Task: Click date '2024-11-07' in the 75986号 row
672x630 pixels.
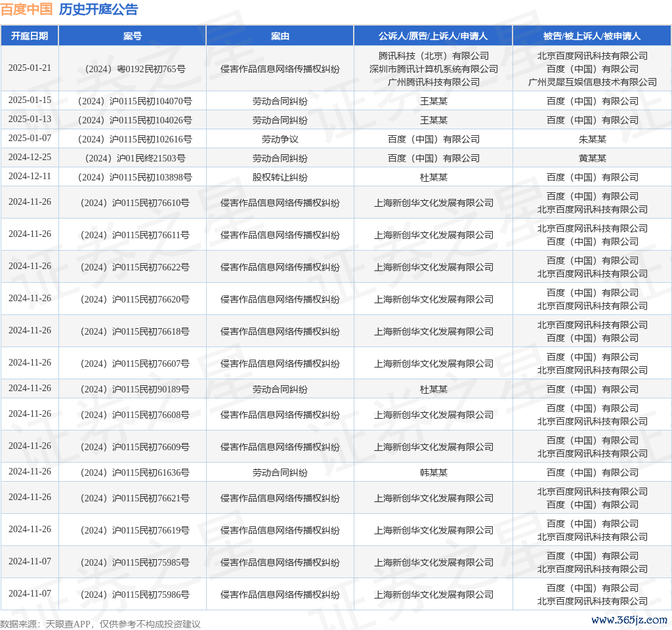Action: click(30, 593)
